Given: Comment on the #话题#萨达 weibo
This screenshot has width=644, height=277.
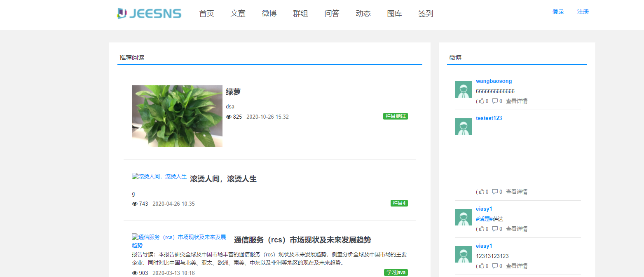Looking at the screenshot, I should coord(495,229).
